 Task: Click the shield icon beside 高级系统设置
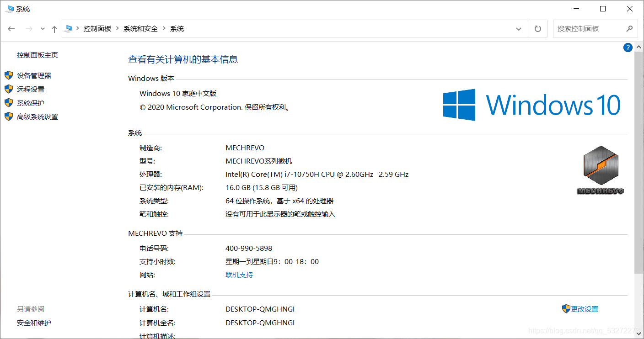[9, 117]
